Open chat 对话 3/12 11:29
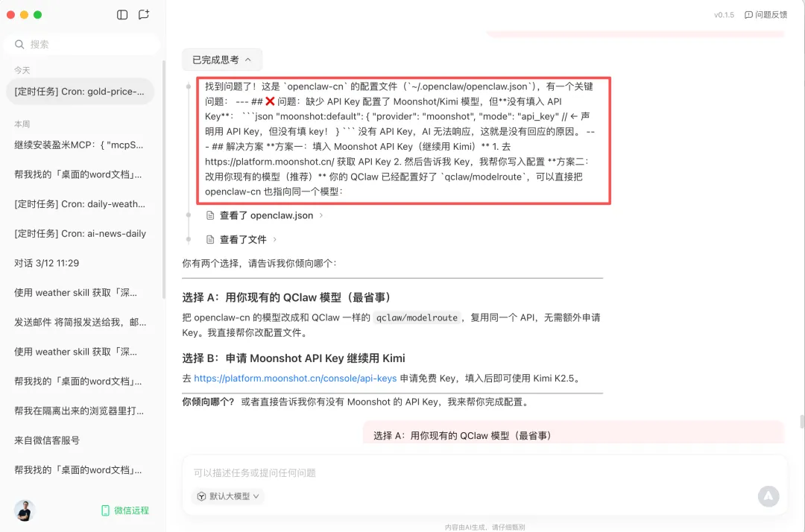The width and height of the screenshot is (805, 532). click(x=80, y=263)
